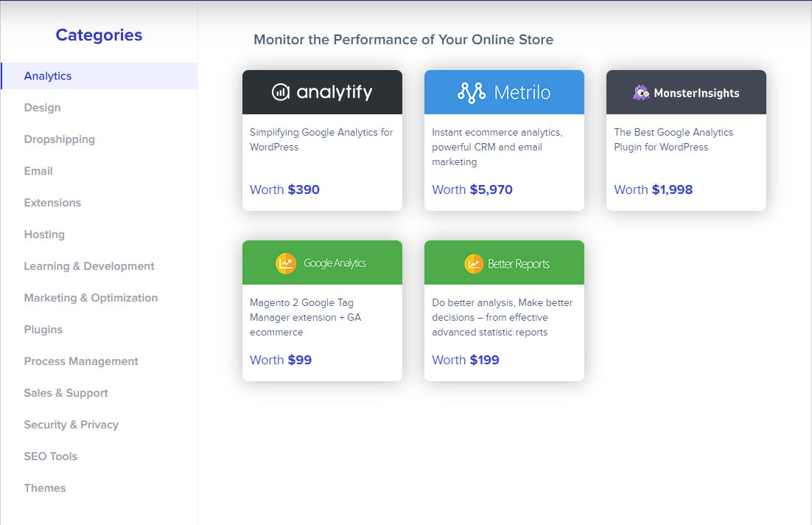
Task: Click the Categories sidebar heading
Action: point(99,35)
